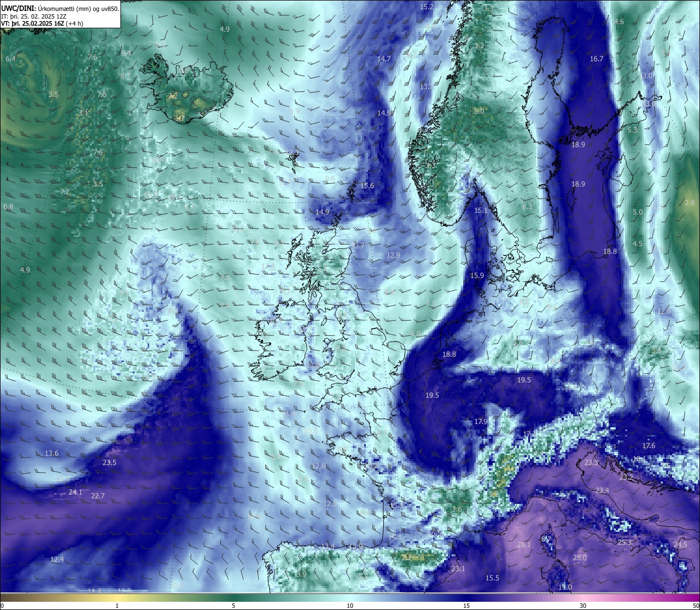
Task: Click the 25.3 value over Italy
Action: pyautogui.click(x=625, y=542)
